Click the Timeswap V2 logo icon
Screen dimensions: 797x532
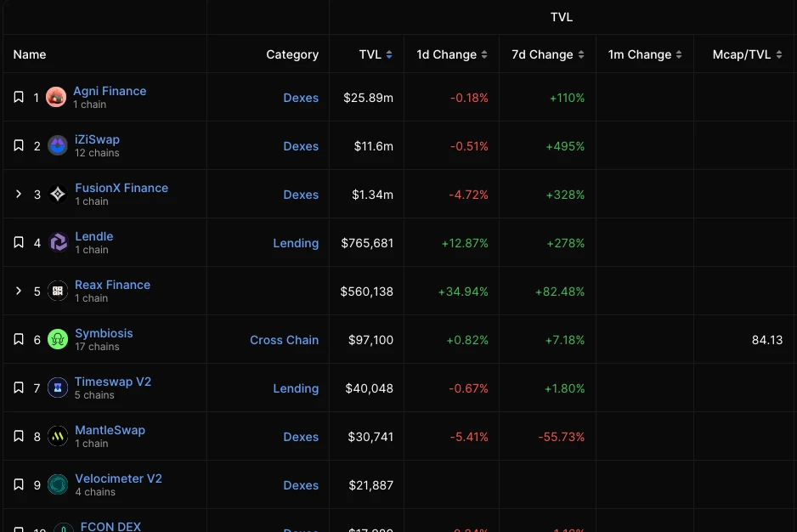[58, 388]
